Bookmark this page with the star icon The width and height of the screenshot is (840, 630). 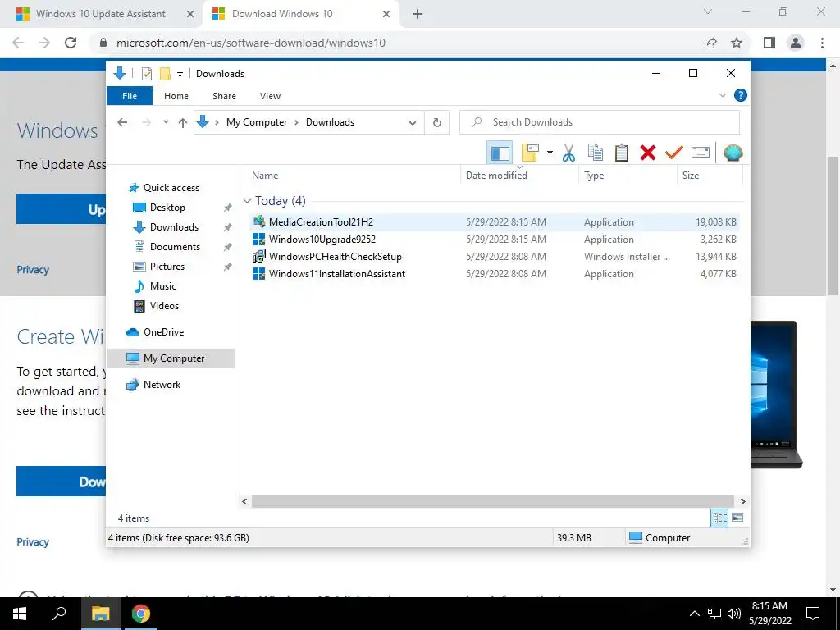tap(737, 43)
